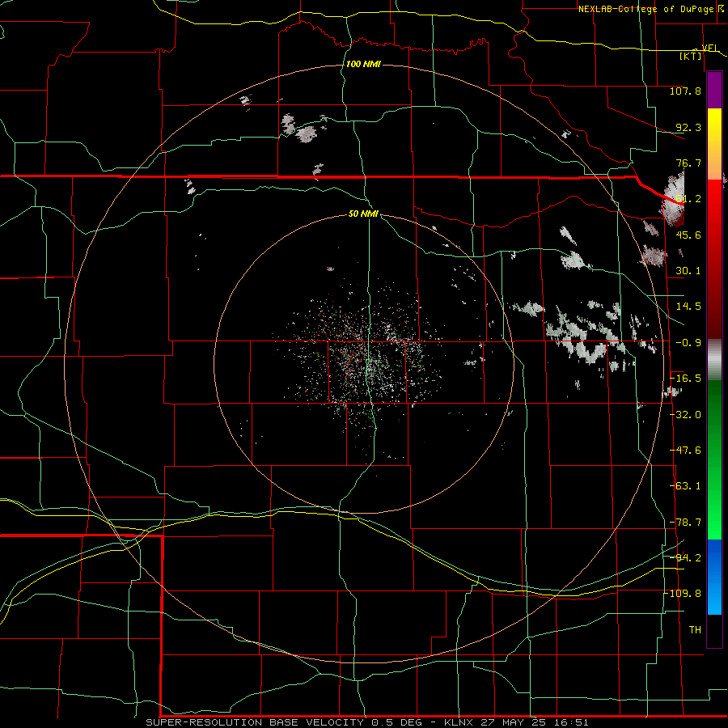
Task: Select the 45.6 velocity scale value
Action: click(x=688, y=235)
